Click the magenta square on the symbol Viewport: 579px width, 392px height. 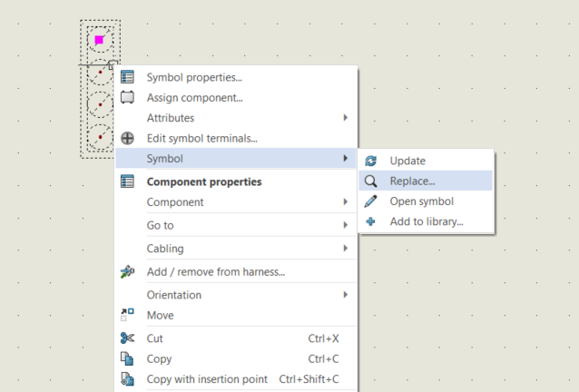tap(99, 40)
